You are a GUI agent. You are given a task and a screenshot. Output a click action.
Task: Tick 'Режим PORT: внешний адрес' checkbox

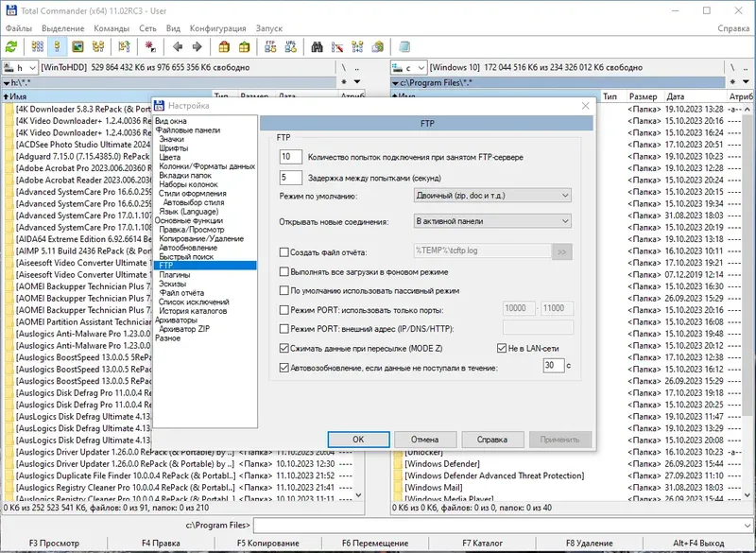(284, 329)
